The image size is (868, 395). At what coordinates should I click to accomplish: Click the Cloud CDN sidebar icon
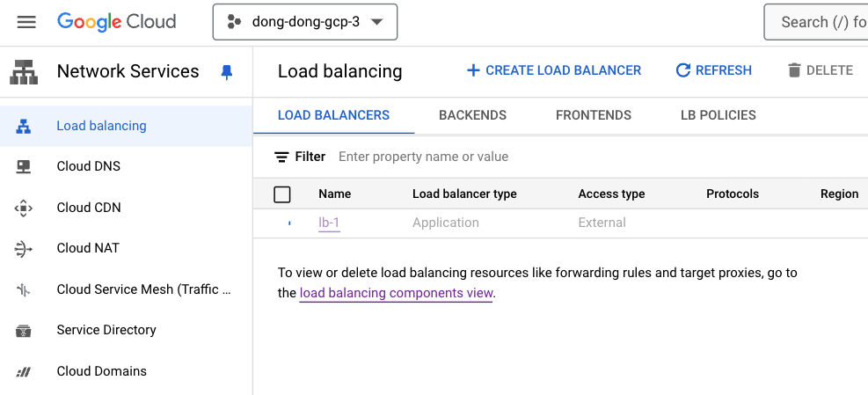coord(24,208)
